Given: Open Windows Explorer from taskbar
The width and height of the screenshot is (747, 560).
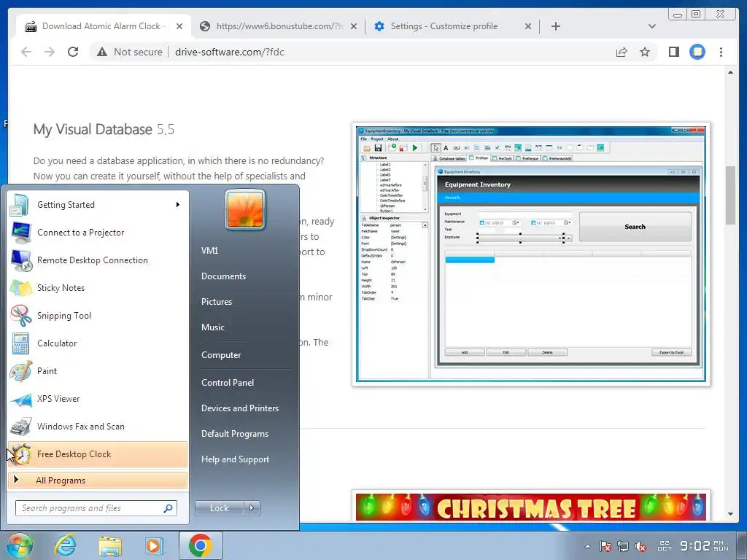Looking at the screenshot, I should [x=110, y=545].
